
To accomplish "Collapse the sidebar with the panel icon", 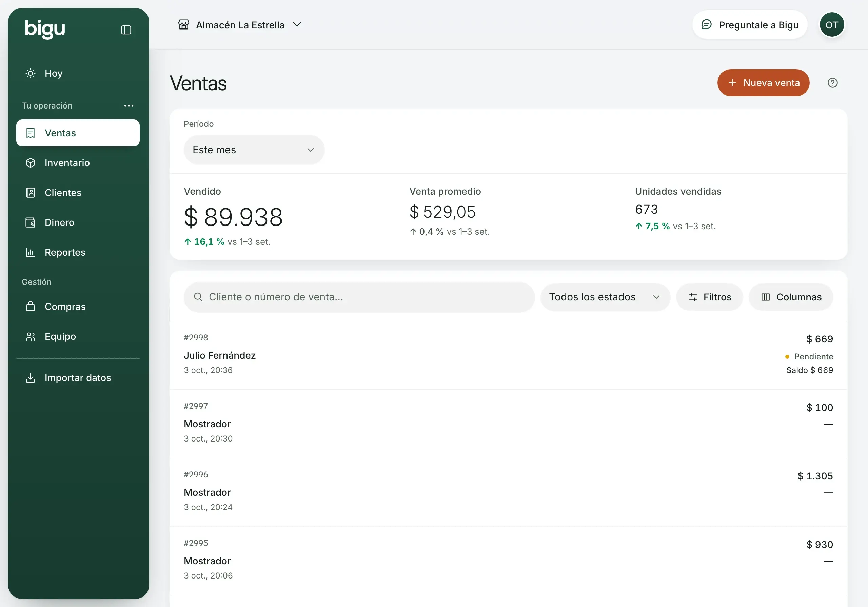I will click(x=126, y=30).
